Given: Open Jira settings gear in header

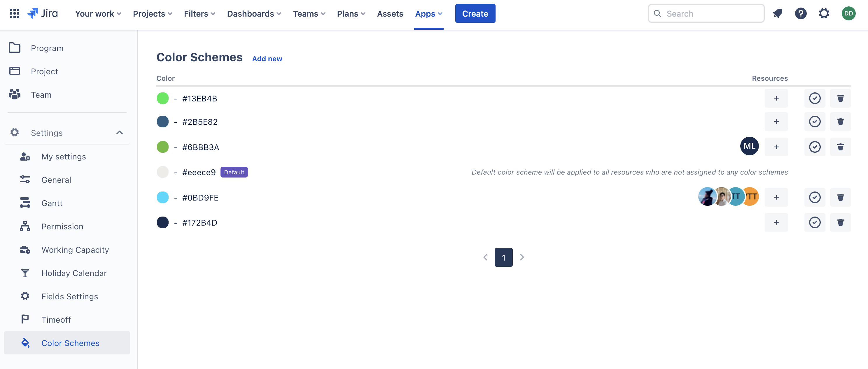Looking at the screenshot, I should point(824,13).
